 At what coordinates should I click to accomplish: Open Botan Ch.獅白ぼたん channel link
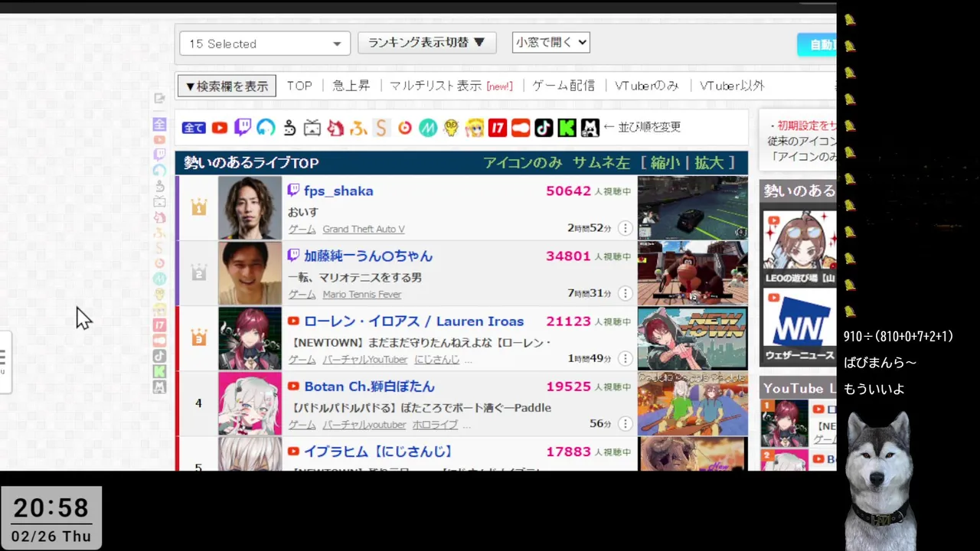[369, 386]
